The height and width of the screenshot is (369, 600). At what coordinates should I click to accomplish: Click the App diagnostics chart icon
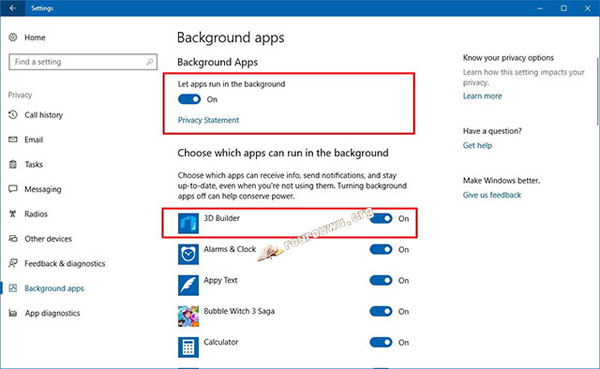[13, 313]
